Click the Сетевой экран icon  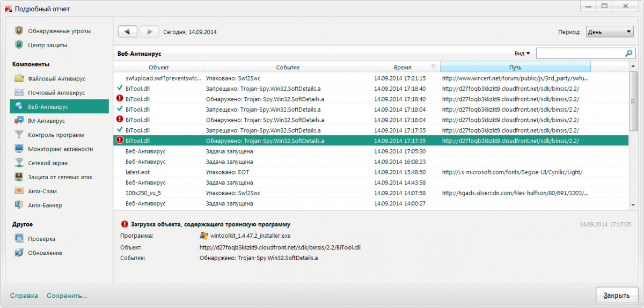pyautogui.click(x=19, y=163)
